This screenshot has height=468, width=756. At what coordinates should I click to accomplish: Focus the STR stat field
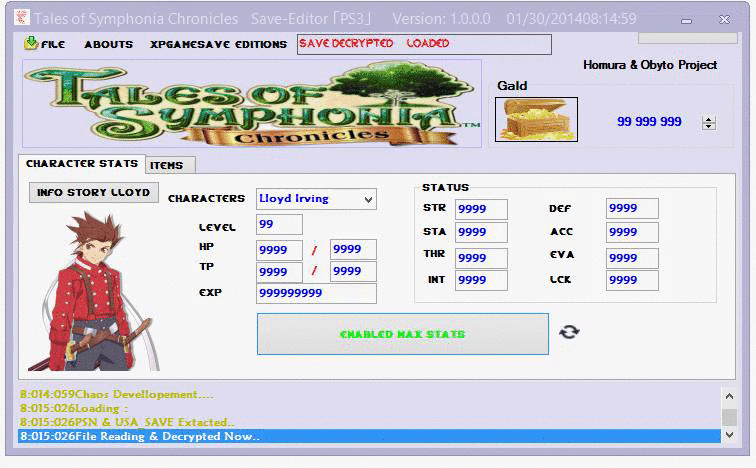coord(480,209)
